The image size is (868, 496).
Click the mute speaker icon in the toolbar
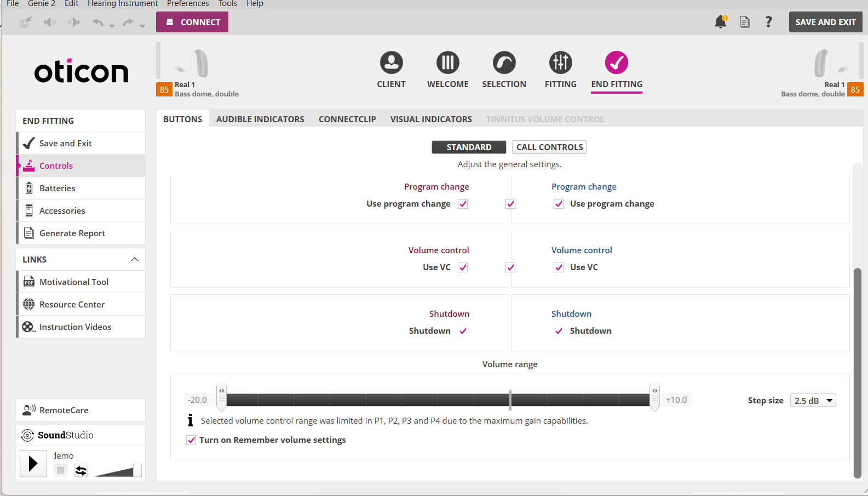50,22
